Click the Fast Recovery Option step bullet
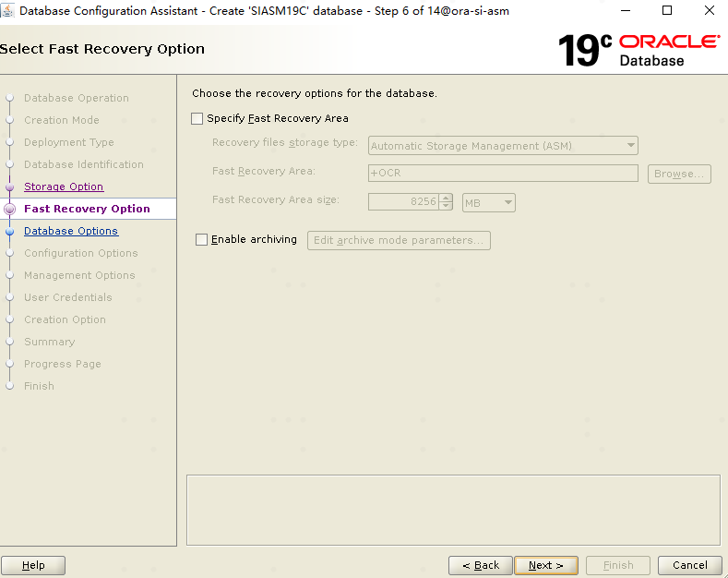The image size is (728, 578). click(10, 209)
